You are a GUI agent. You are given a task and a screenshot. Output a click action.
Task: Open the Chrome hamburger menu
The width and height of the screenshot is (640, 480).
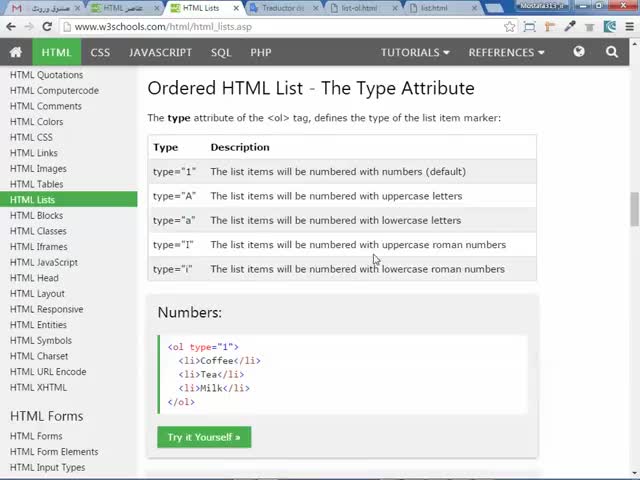[x=630, y=27]
